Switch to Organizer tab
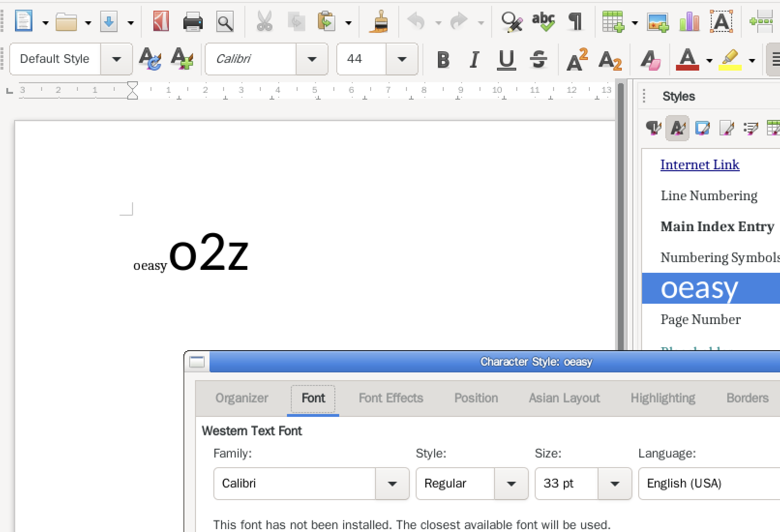The width and height of the screenshot is (780, 532). [x=241, y=398]
